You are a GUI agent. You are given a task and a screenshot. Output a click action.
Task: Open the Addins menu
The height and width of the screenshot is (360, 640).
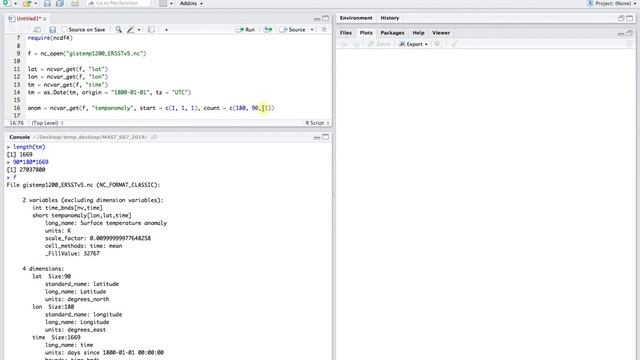click(x=191, y=3)
